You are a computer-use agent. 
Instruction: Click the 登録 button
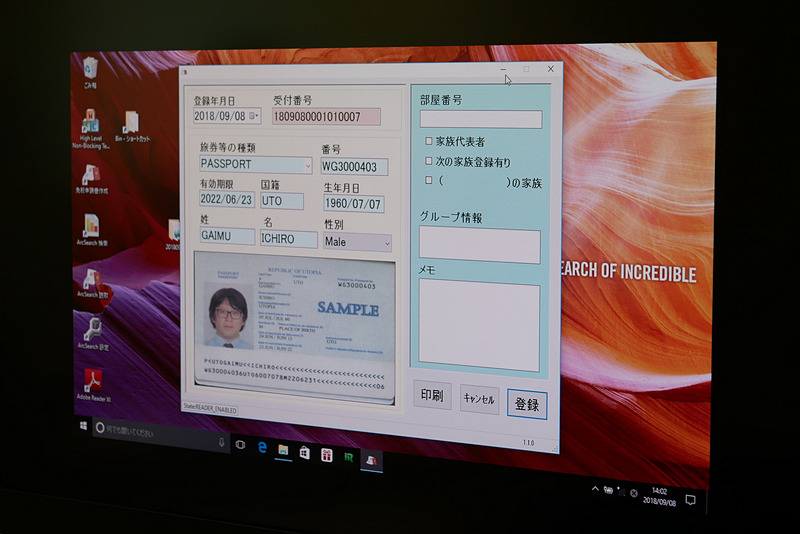527,404
